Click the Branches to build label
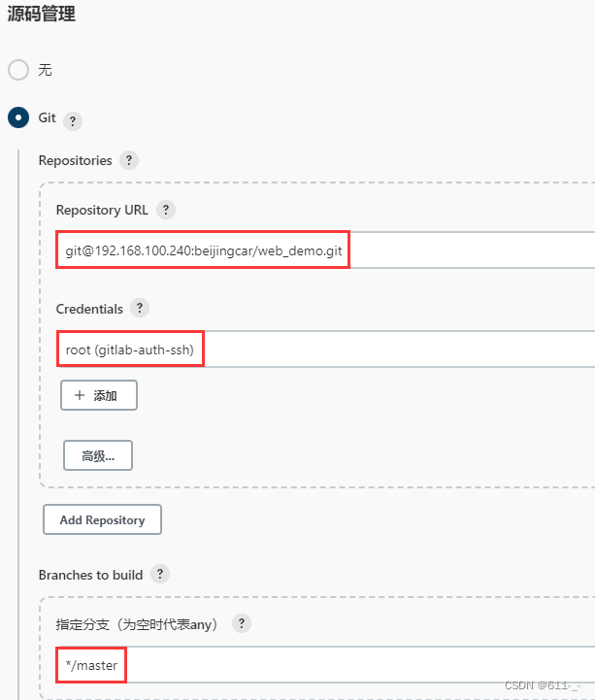This screenshot has height=700, width=595. [x=90, y=575]
